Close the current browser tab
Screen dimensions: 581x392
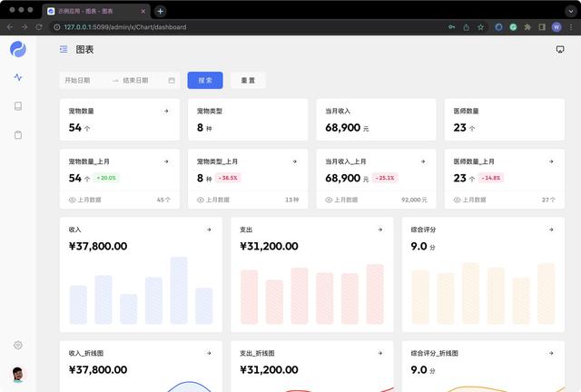coord(143,11)
